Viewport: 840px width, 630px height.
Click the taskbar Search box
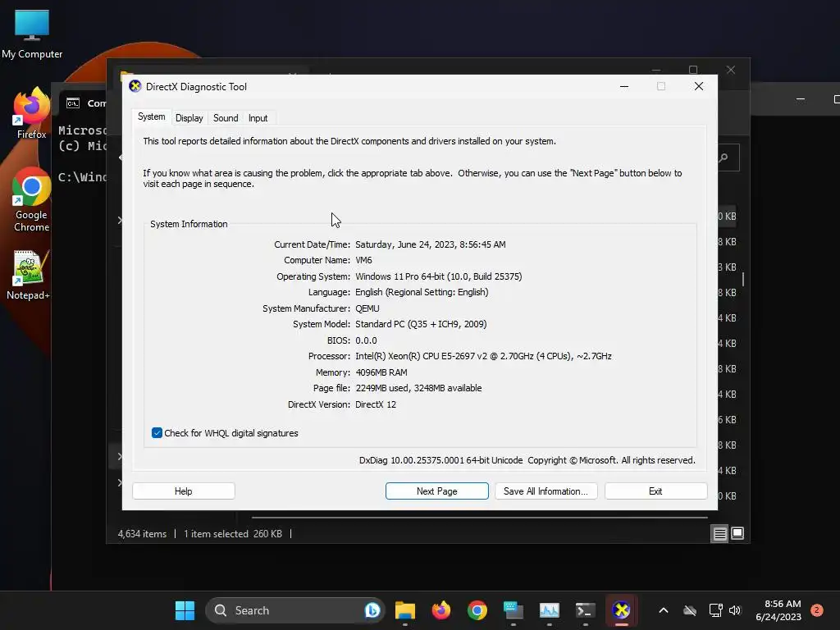click(294, 610)
